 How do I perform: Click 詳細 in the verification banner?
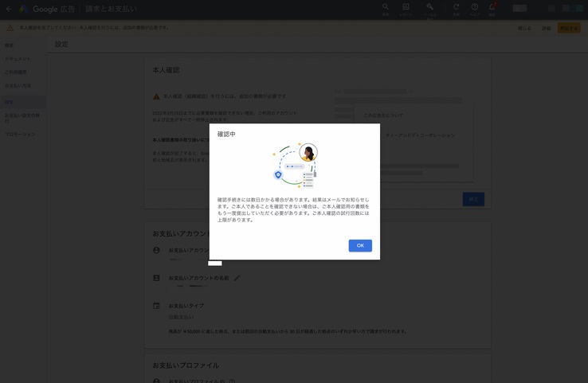tap(547, 28)
